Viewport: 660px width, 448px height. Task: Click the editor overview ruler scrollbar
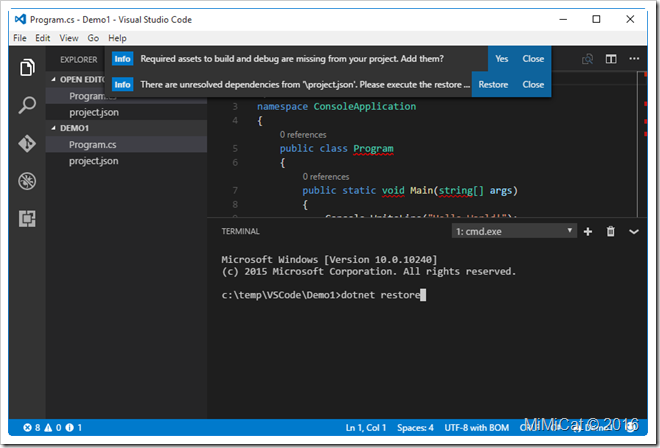(x=644, y=144)
